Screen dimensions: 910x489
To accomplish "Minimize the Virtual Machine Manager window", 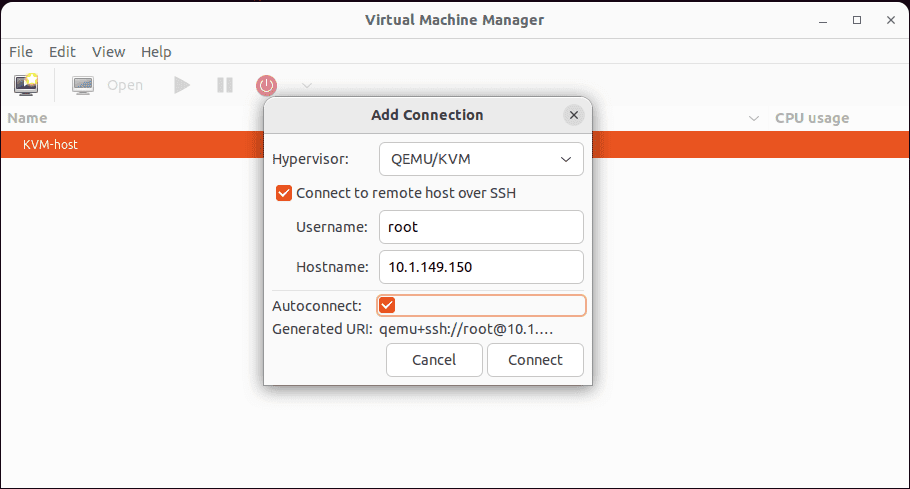I will tap(822, 20).
